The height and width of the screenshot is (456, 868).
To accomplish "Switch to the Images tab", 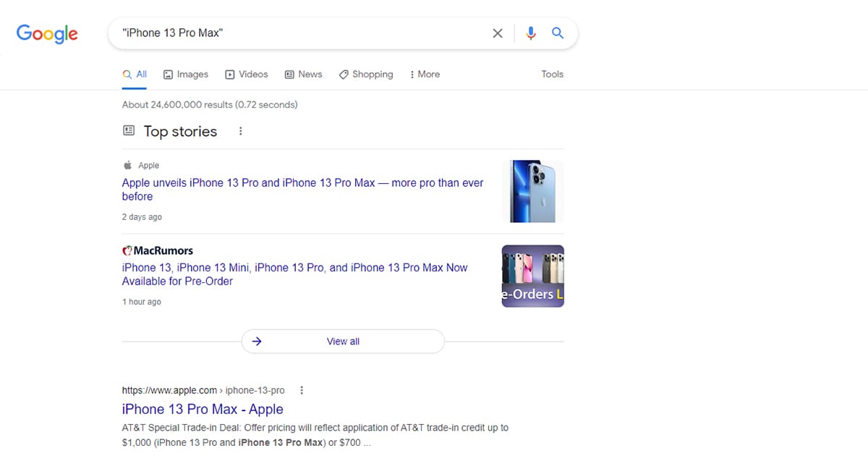I will tap(186, 74).
